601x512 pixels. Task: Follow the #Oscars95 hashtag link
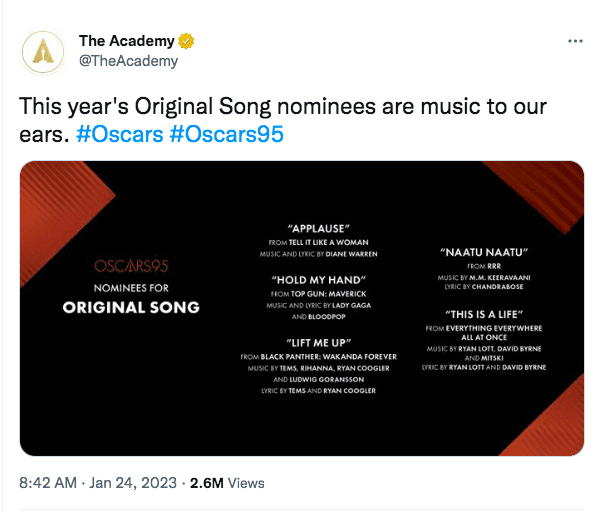click(226, 134)
